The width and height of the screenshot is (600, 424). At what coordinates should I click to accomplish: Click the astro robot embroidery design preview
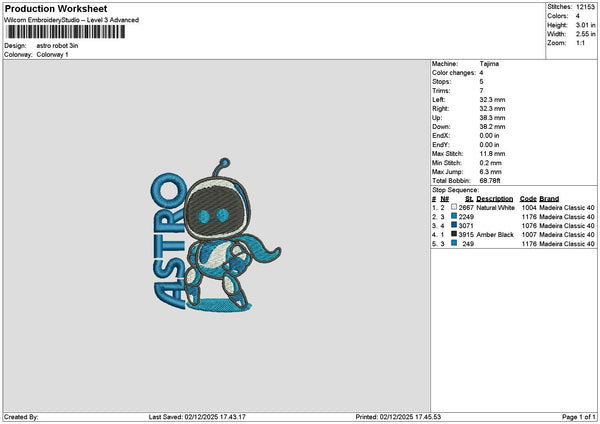click(216, 235)
